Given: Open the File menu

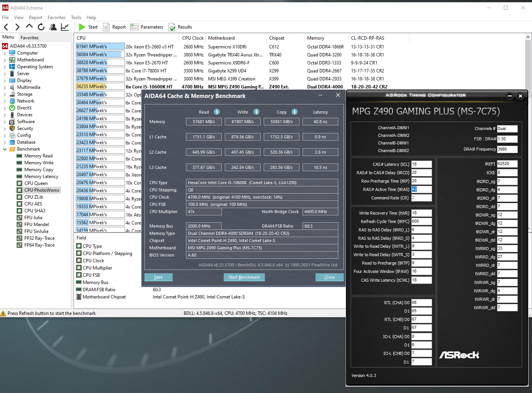Looking at the screenshot, I should click(x=5, y=18).
